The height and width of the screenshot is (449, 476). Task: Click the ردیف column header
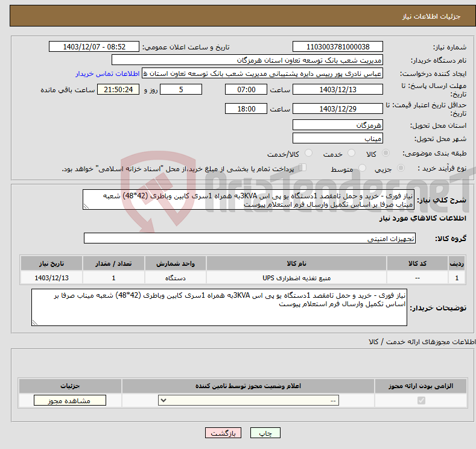(x=457, y=263)
